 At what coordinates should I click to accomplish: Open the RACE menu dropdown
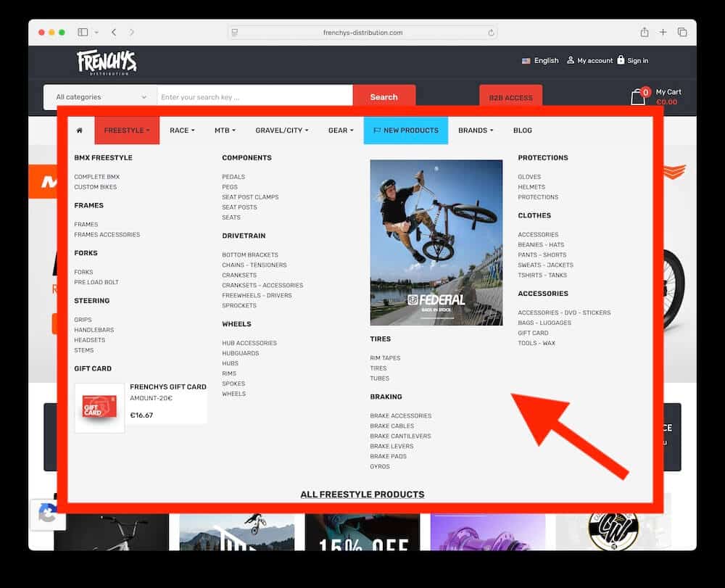point(182,131)
